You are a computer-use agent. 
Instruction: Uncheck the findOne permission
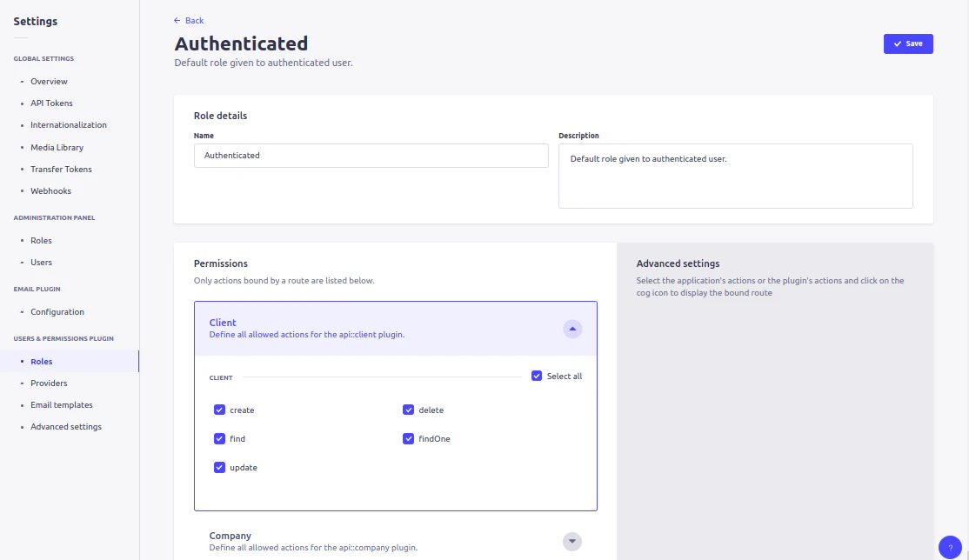point(408,438)
